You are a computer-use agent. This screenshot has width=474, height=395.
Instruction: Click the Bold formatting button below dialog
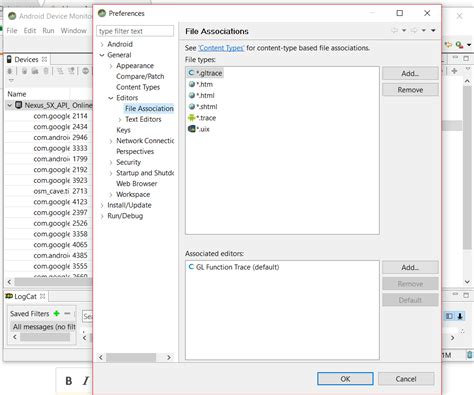coord(69,381)
